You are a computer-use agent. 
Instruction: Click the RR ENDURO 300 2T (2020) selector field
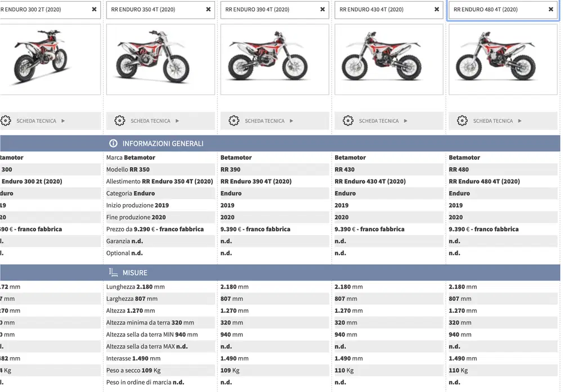pyautogui.click(x=50, y=10)
